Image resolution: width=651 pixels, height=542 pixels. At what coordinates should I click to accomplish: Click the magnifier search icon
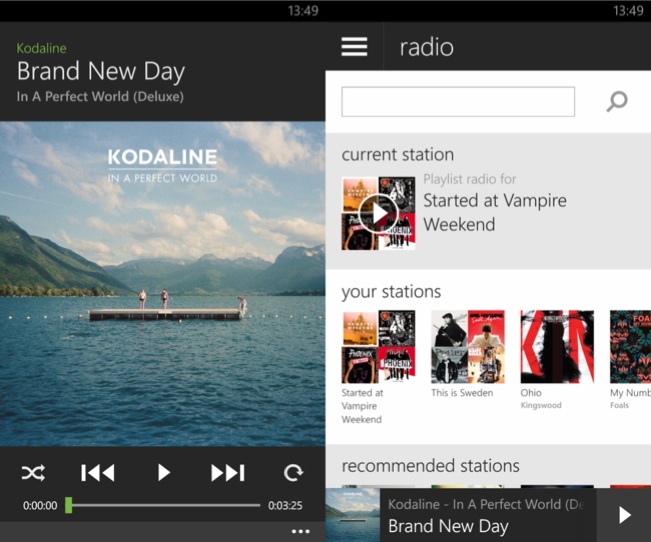(x=617, y=101)
